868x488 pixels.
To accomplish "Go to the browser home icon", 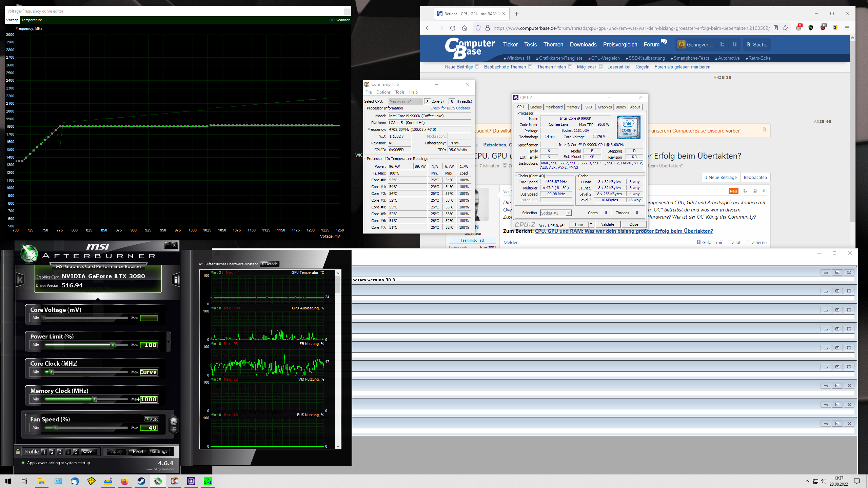I will click(465, 28).
